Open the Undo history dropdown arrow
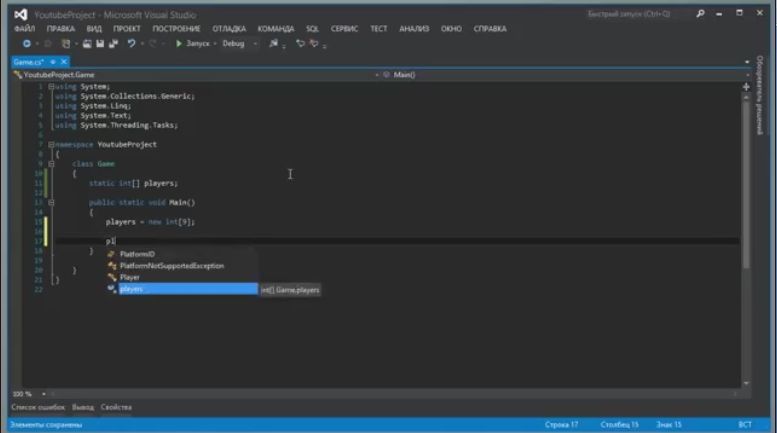 (142, 44)
